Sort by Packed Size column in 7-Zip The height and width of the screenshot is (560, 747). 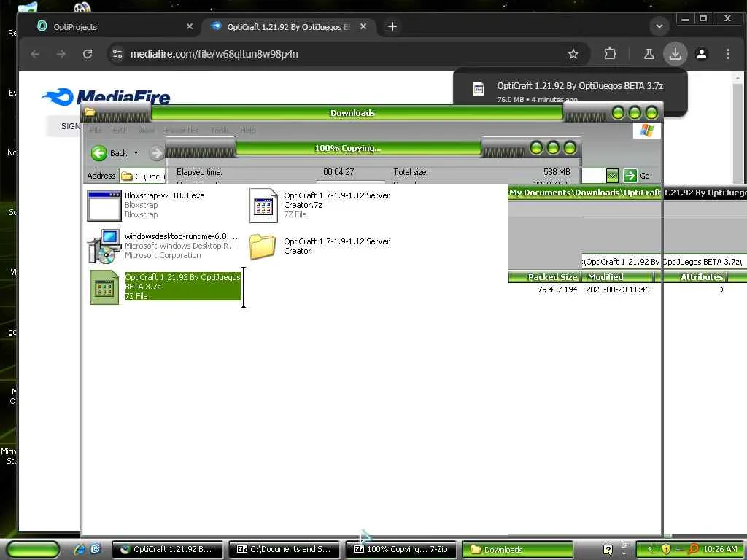point(544,277)
